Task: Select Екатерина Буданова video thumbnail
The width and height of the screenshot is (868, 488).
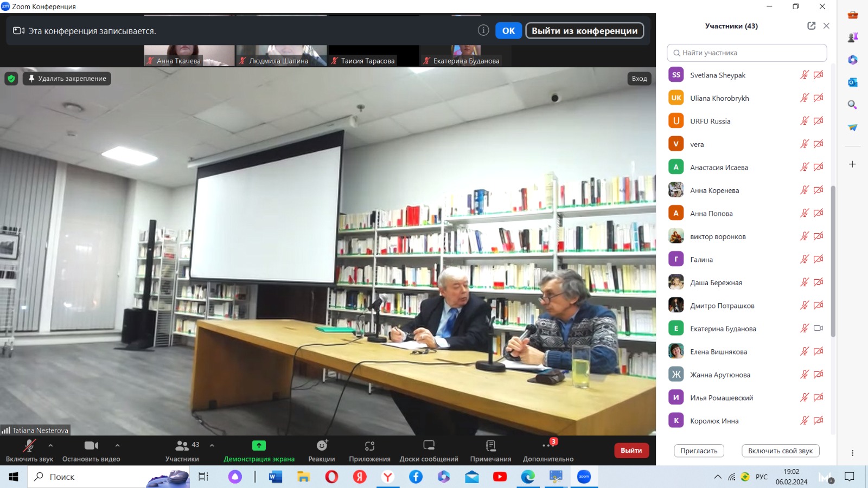Action: coord(465,55)
